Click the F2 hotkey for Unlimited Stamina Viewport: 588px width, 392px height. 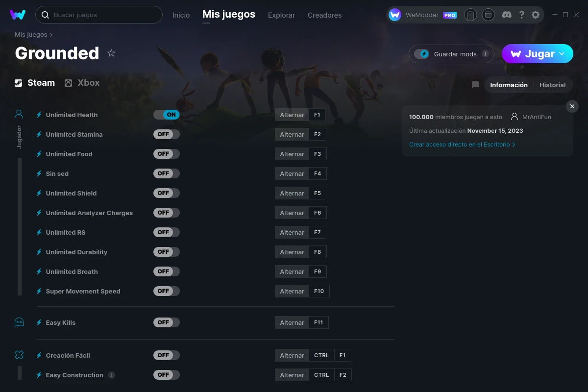click(318, 134)
